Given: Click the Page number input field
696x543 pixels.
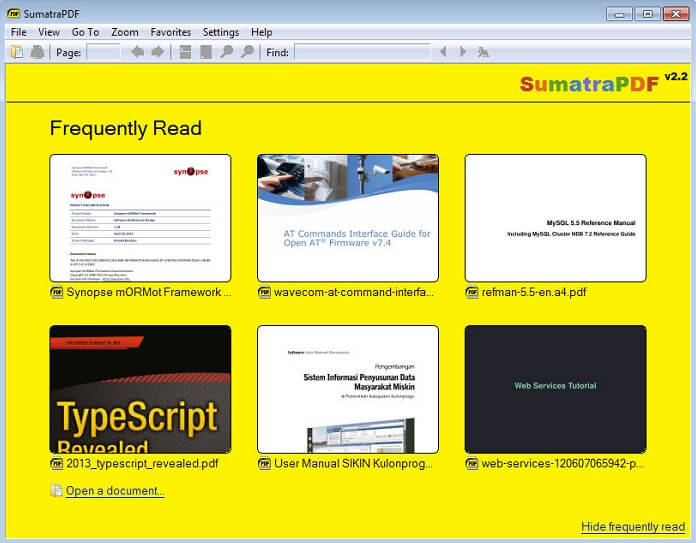Looking at the screenshot, I should click(x=103, y=52).
